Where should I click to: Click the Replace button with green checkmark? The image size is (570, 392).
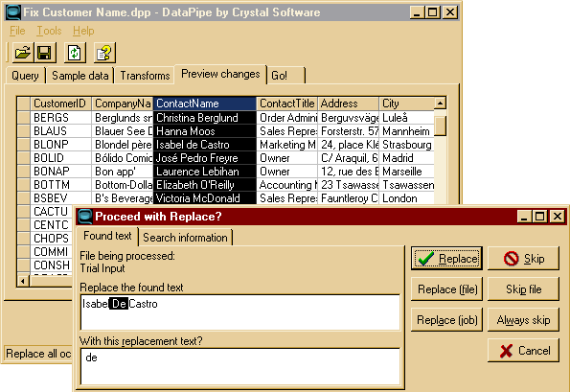[x=446, y=259]
